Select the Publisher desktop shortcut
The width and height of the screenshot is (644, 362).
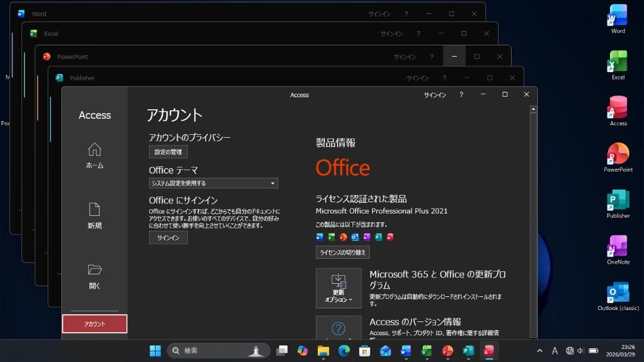pyautogui.click(x=618, y=203)
